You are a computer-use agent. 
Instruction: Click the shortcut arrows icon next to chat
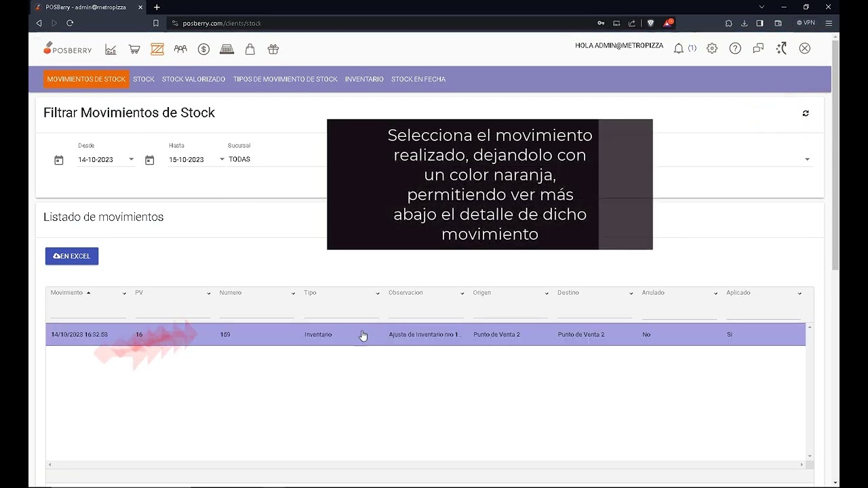pos(781,49)
